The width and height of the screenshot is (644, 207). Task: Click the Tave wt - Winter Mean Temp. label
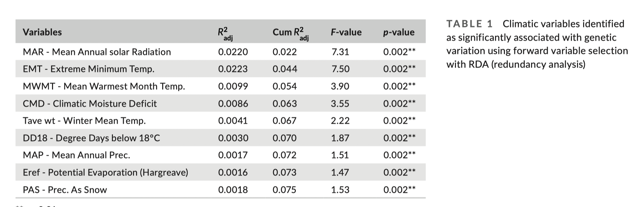(x=84, y=121)
